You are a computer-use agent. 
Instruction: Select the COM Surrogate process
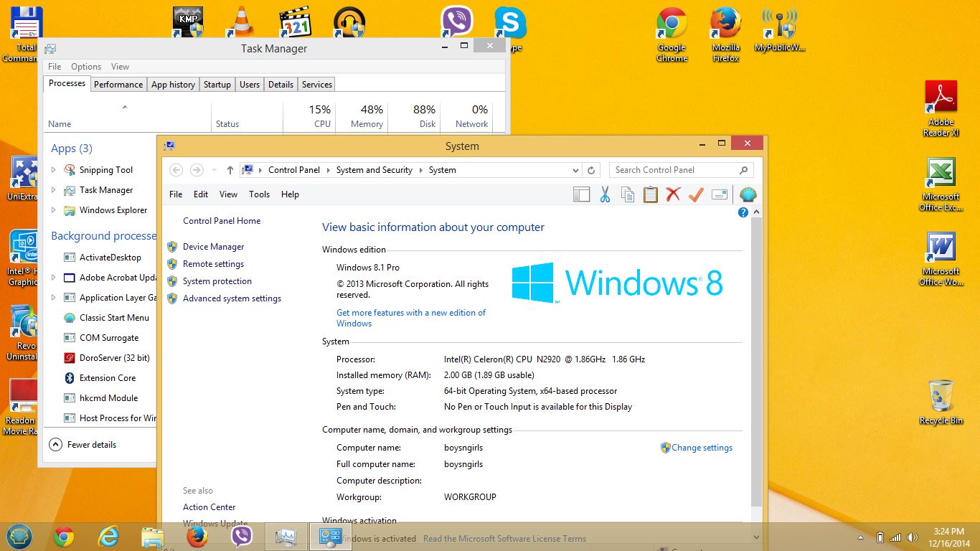(x=100, y=338)
